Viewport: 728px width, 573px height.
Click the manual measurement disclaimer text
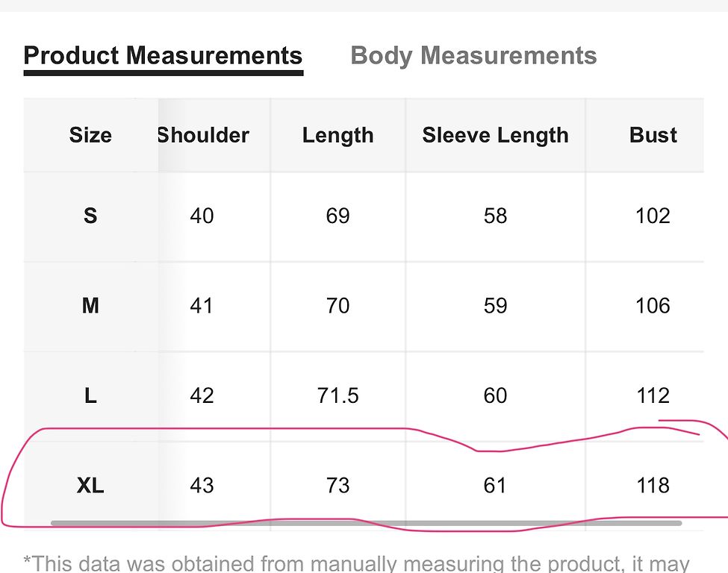click(357, 563)
